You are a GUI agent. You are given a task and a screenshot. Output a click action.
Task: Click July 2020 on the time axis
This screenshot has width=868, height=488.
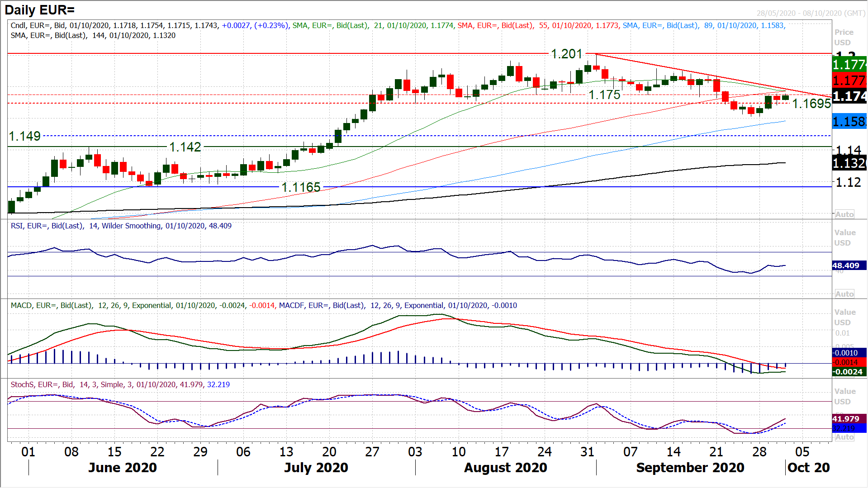coord(316,468)
